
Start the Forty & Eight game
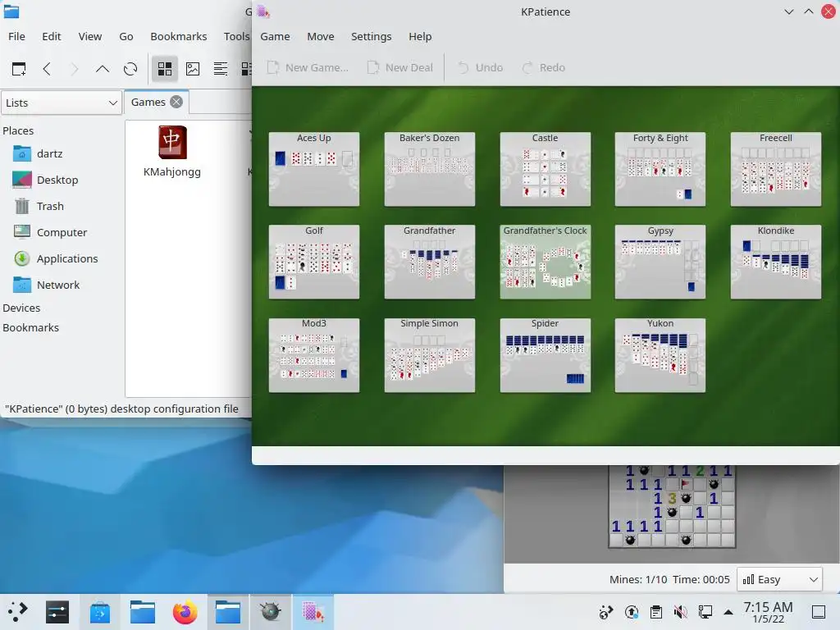coord(660,169)
